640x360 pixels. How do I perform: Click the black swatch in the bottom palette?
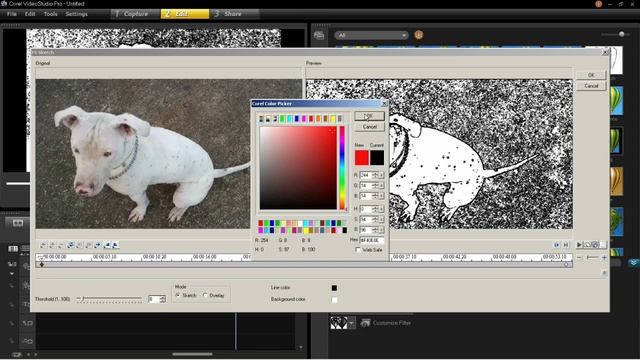345,231
